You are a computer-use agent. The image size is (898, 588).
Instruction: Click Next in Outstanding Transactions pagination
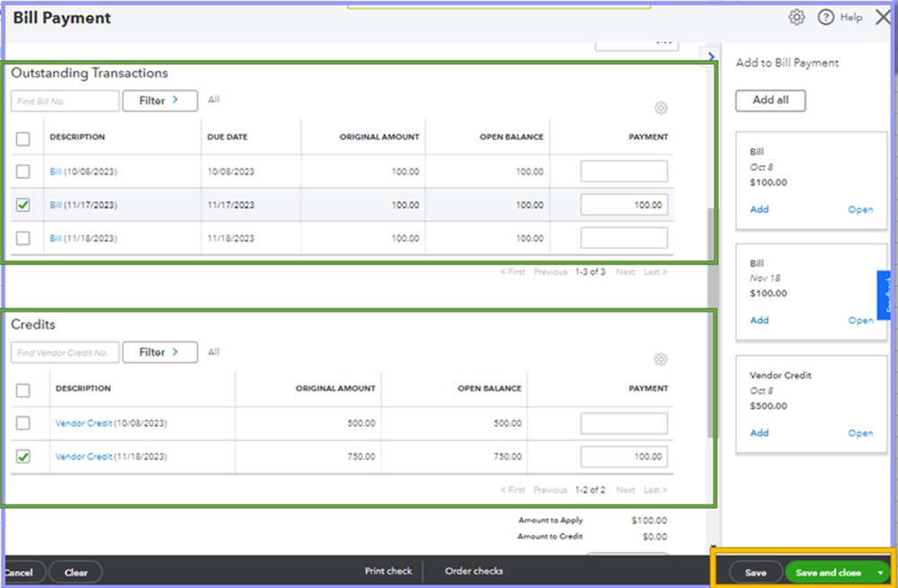pos(626,272)
